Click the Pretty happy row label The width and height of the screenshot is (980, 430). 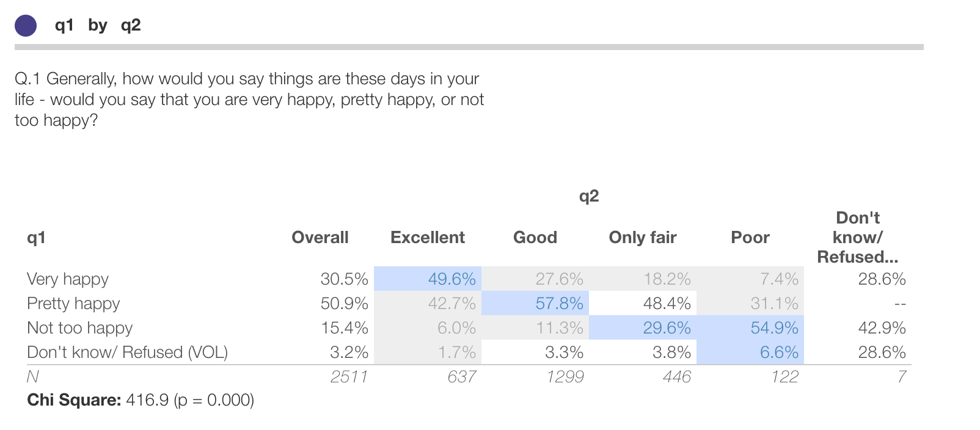(73, 304)
